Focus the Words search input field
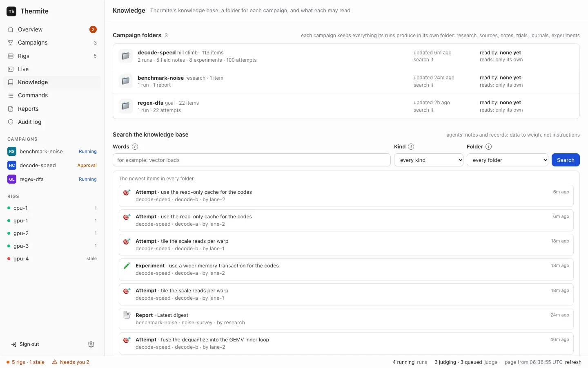Image resolution: width=588 pixels, height=368 pixels. click(x=252, y=160)
